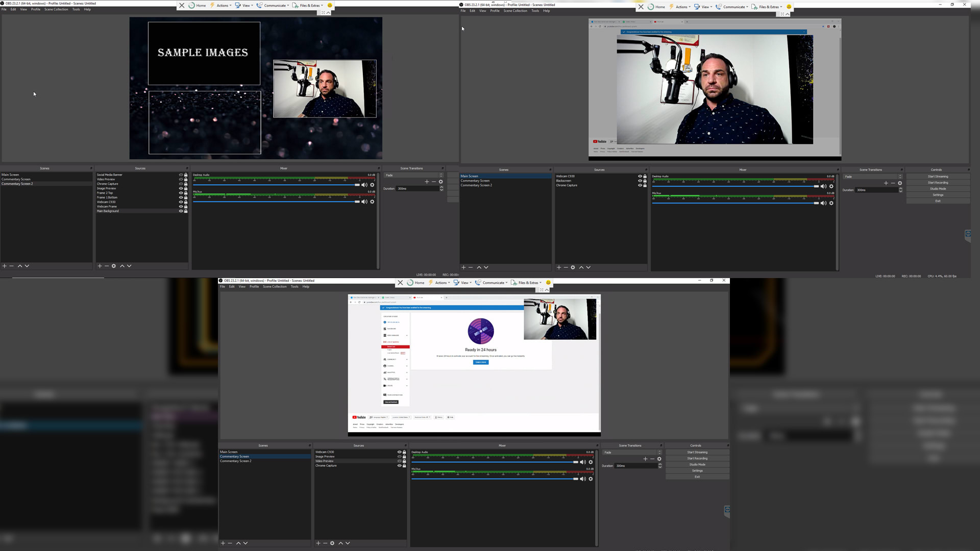
Task: Click transition settings gear in top-right OBS window
Action: point(900,183)
